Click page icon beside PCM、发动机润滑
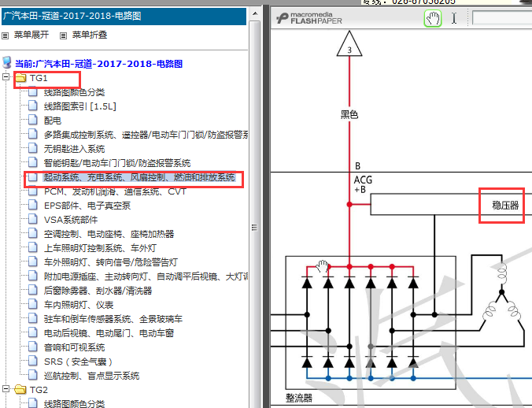Image resolution: width=532 pixels, height=408 pixels. coord(33,191)
